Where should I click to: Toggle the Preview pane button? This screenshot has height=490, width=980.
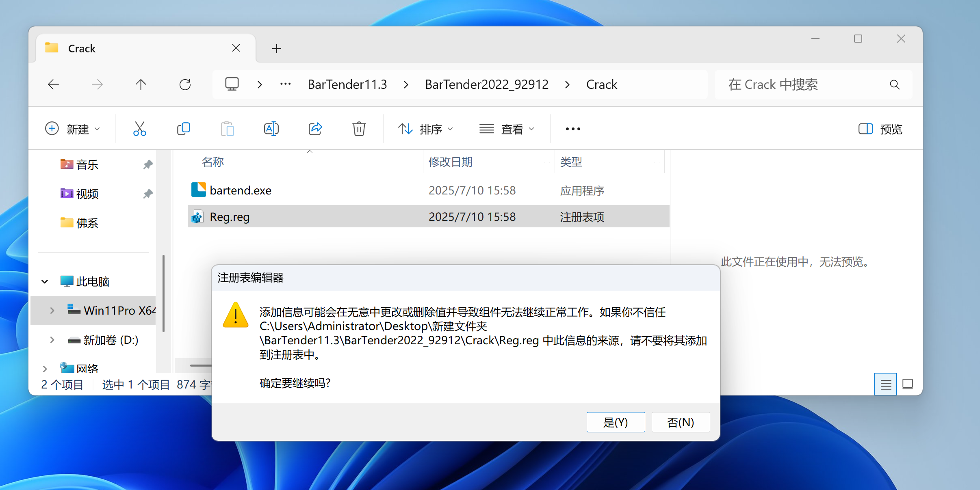(x=880, y=129)
